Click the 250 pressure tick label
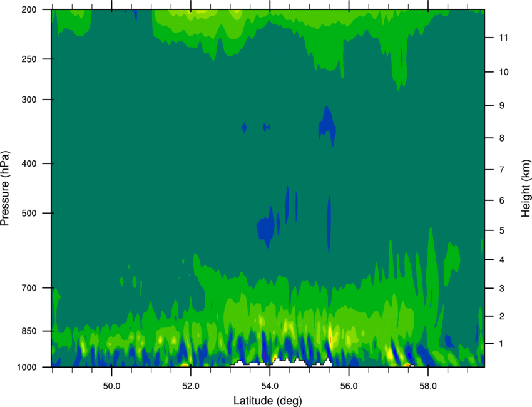532x407 pixels. (x=29, y=59)
